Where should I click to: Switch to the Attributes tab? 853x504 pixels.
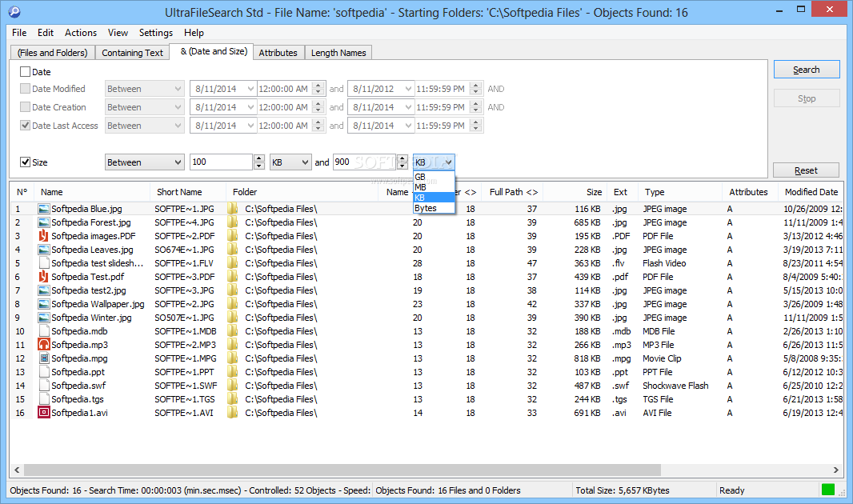tap(278, 53)
